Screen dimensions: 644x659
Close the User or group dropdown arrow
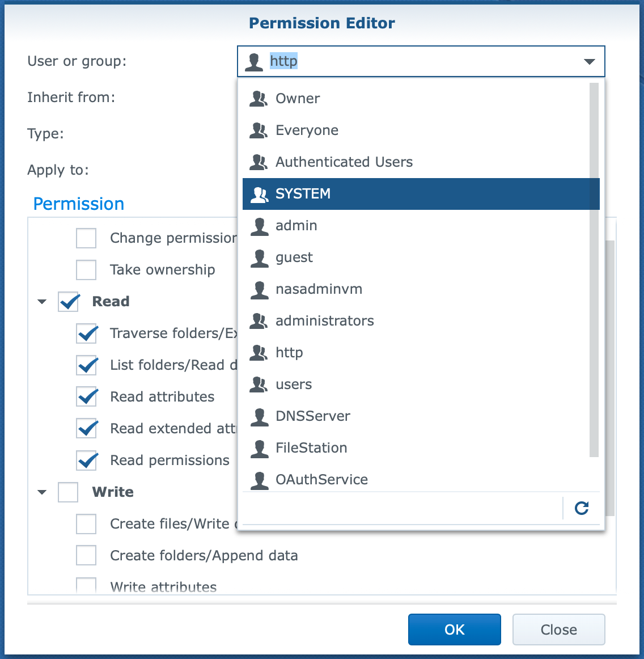590,62
